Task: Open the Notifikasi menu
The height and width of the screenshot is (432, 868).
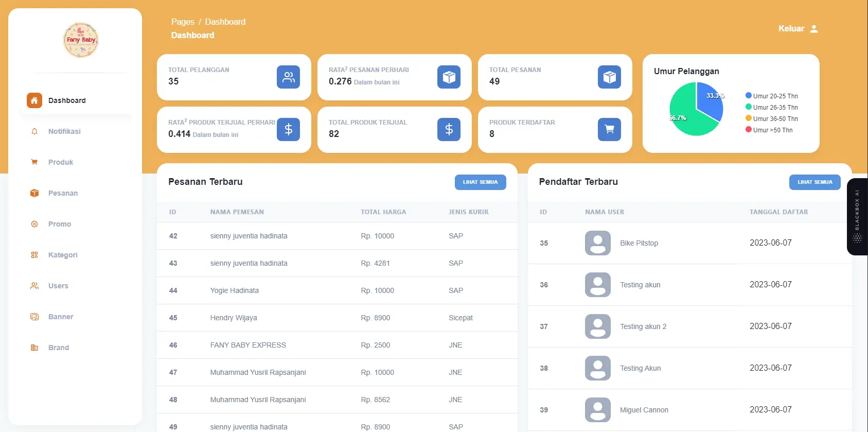Action: point(64,131)
